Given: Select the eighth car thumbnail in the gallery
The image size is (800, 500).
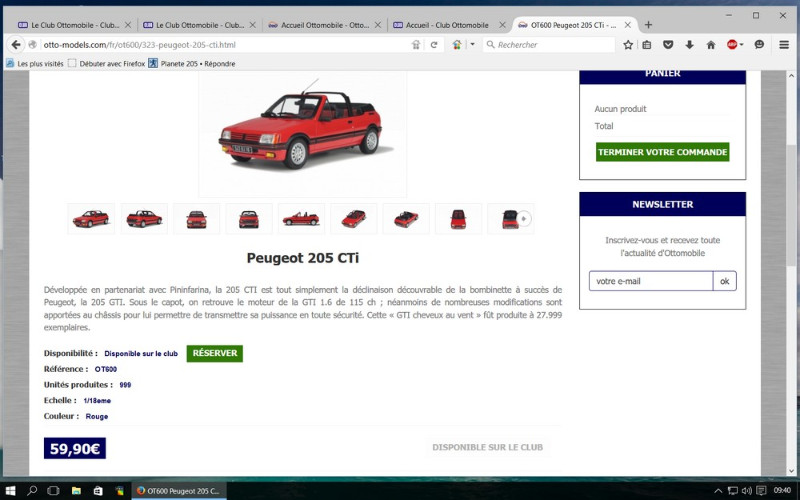Looking at the screenshot, I should pyautogui.click(x=458, y=219).
